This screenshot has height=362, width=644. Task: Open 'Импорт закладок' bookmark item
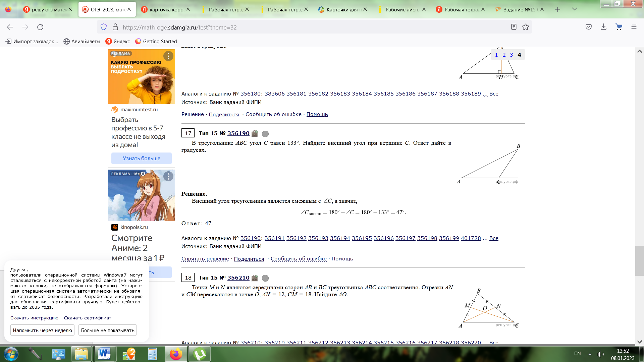click(x=32, y=41)
